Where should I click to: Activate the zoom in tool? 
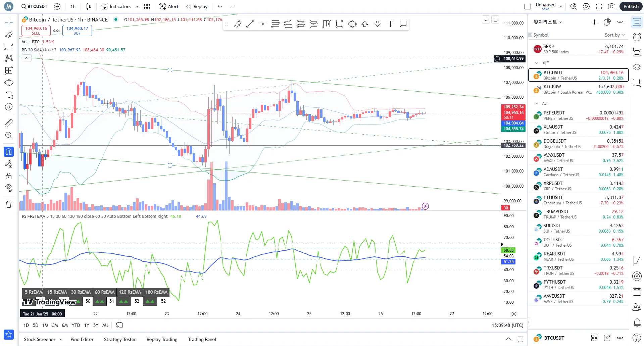[9, 135]
